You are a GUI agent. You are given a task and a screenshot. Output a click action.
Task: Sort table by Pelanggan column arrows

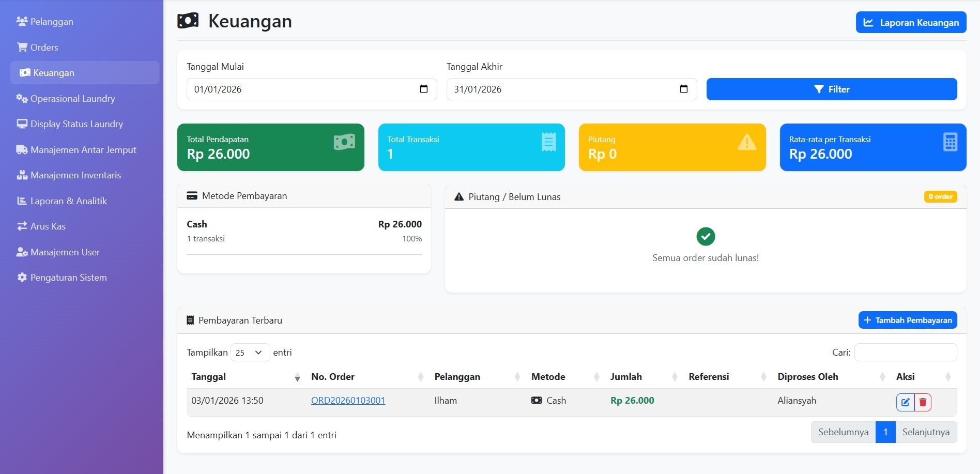517,377
